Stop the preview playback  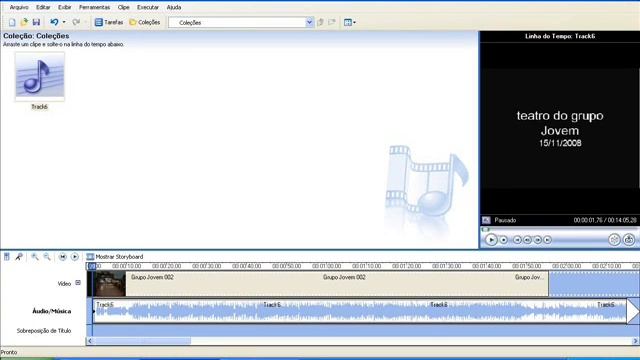pos(504,240)
